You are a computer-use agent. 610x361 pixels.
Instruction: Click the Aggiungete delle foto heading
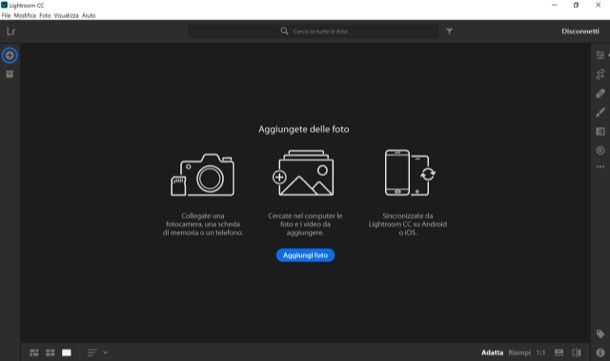(x=303, y=129)
